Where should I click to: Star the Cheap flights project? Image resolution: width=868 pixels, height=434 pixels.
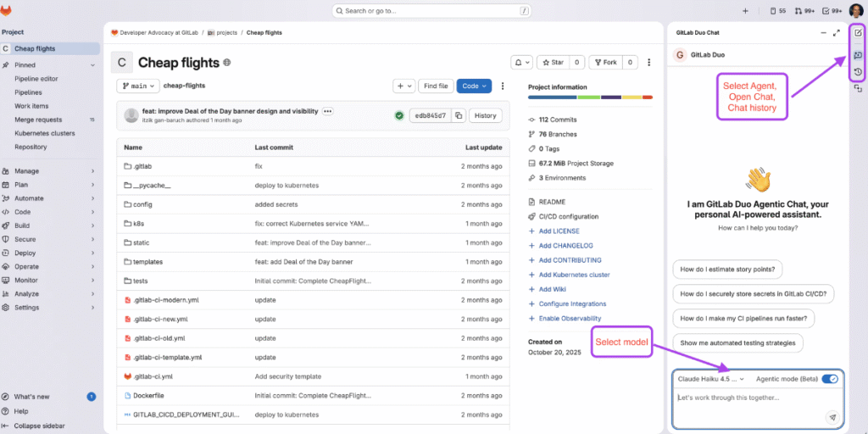pos(553,63)
